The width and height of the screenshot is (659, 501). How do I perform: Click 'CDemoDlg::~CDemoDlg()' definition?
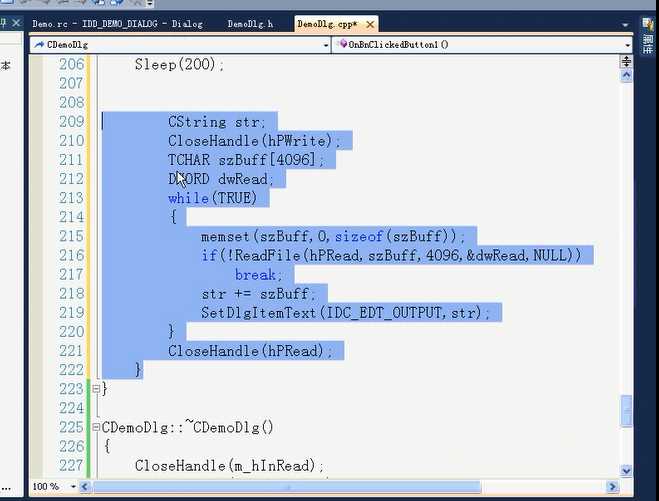(187, 427)
